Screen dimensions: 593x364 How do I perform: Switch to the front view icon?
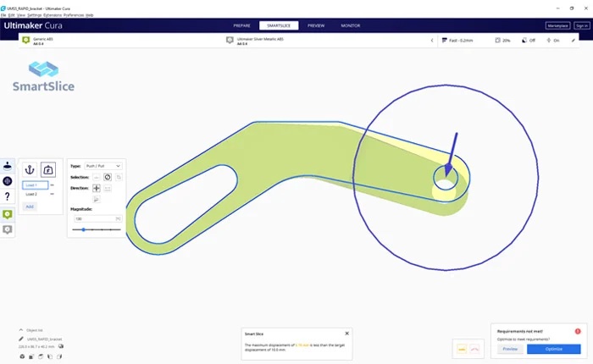pos(31,356)
